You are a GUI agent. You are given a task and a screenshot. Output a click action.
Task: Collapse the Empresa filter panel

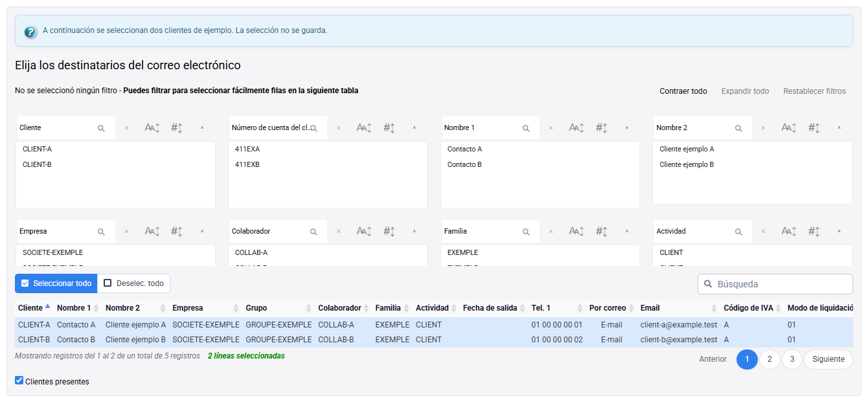(202, 232)
